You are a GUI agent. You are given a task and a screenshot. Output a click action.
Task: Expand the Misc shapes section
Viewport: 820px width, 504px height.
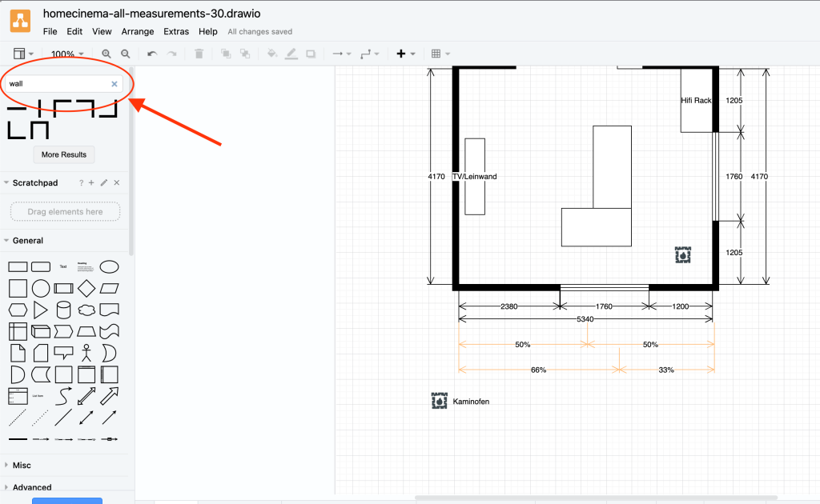click(x=22, y=465)
